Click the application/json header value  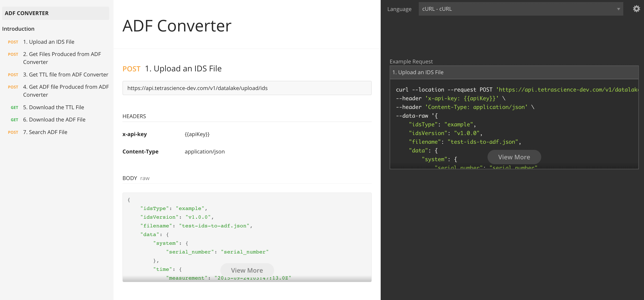[x=205, y=152]
